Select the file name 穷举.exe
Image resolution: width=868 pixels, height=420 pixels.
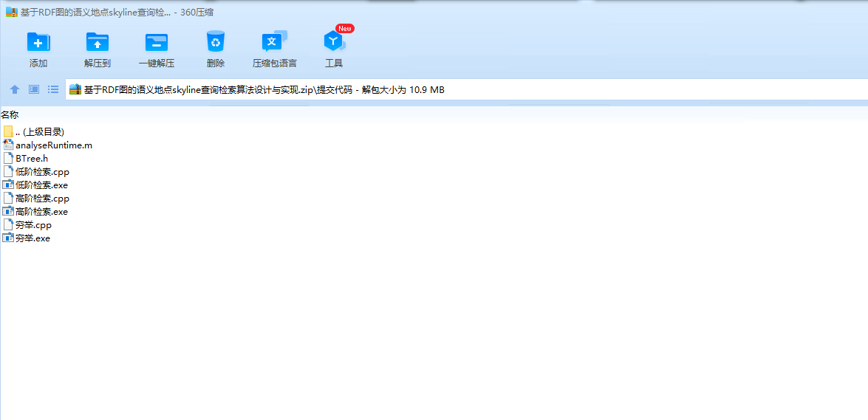33,238
